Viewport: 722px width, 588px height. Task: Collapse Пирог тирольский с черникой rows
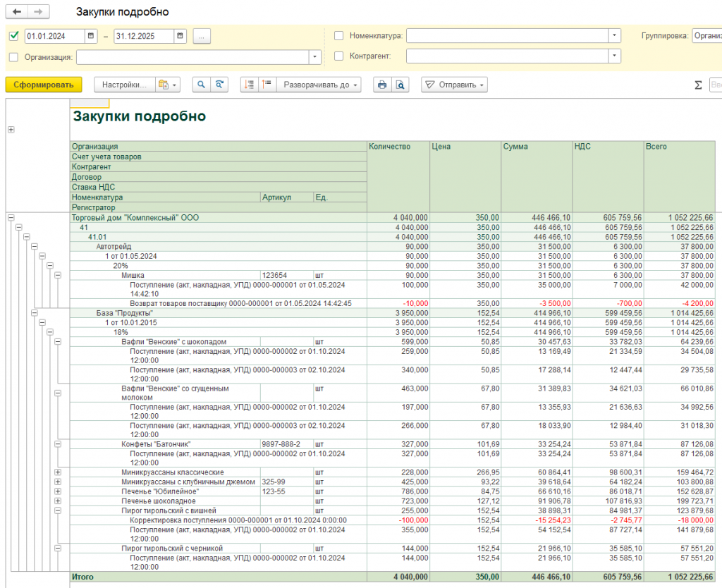[58, 548]
